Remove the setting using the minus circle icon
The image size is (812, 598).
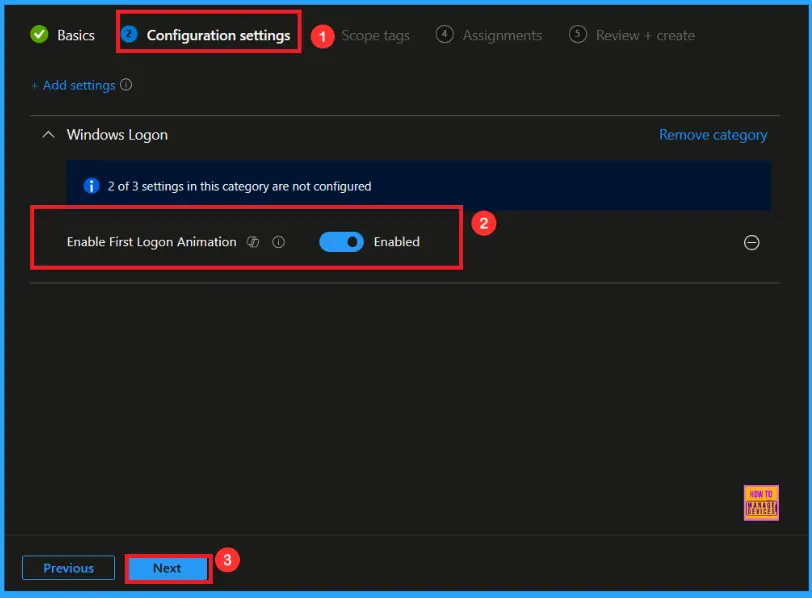pyautogui.click(x=752, y=242)
